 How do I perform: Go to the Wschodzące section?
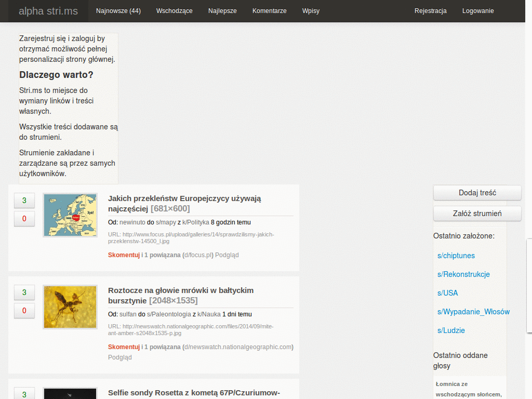coord(175,11)
